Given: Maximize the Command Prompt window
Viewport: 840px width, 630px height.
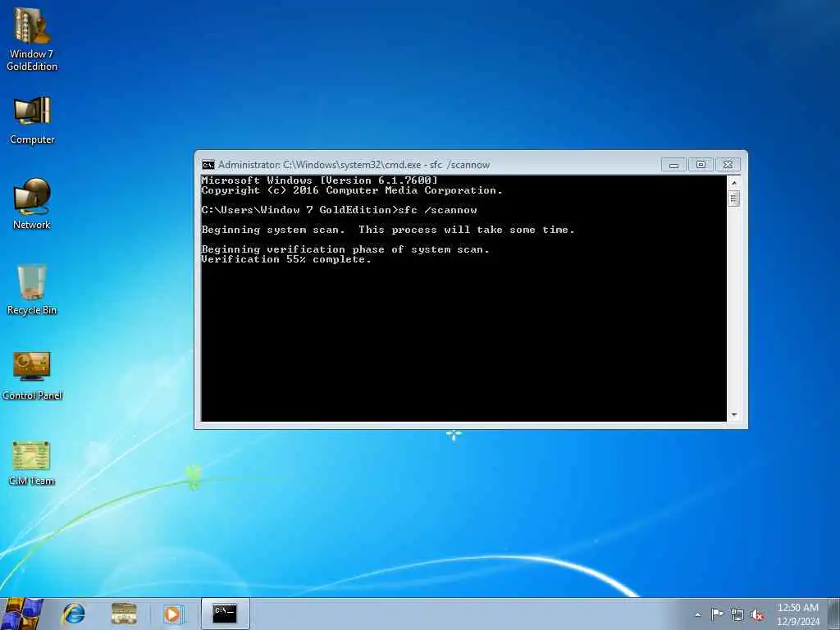Looking at the screenshot, I should coord(701,164).
